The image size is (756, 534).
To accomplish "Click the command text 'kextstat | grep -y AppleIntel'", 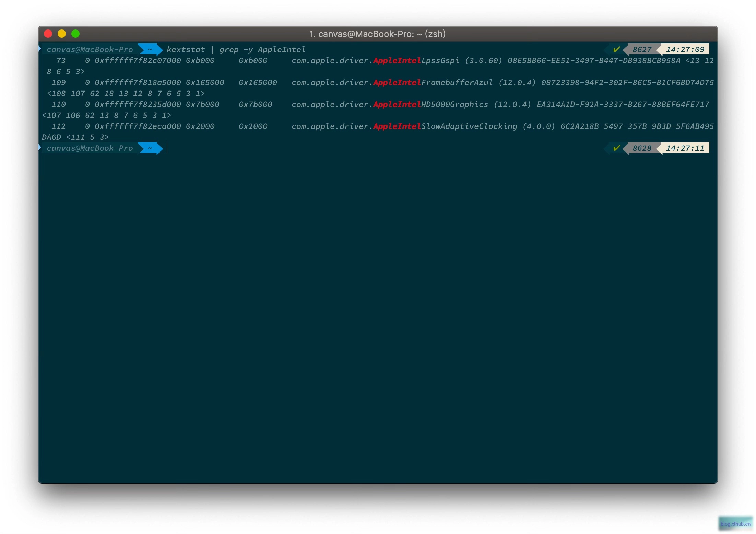I will click(236, 50).
